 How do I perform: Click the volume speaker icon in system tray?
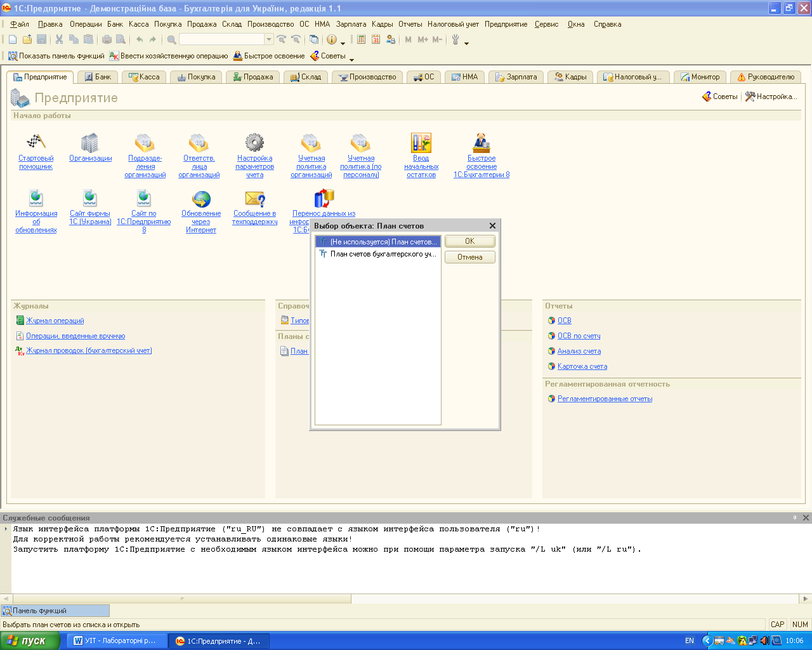(764, 640)
